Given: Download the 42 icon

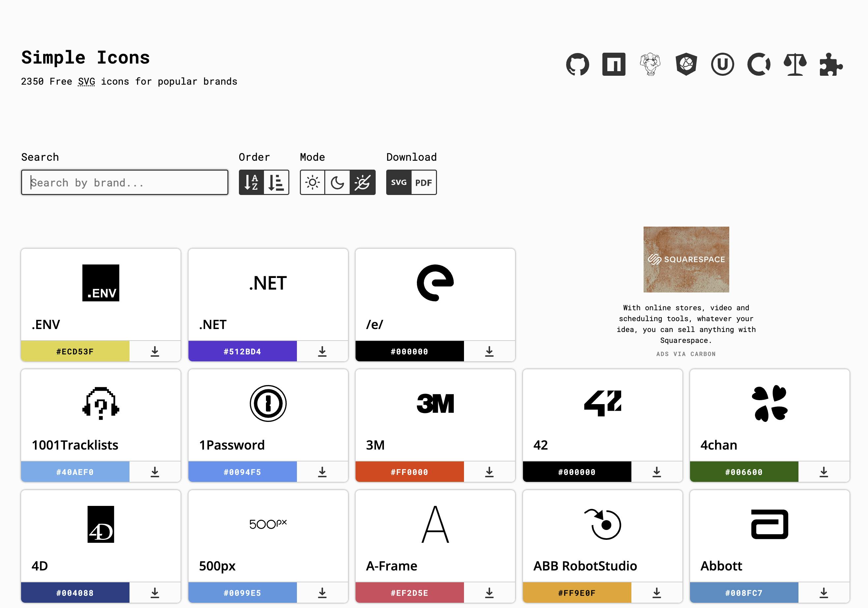Looking at the screenshot, I should [657, 472].
